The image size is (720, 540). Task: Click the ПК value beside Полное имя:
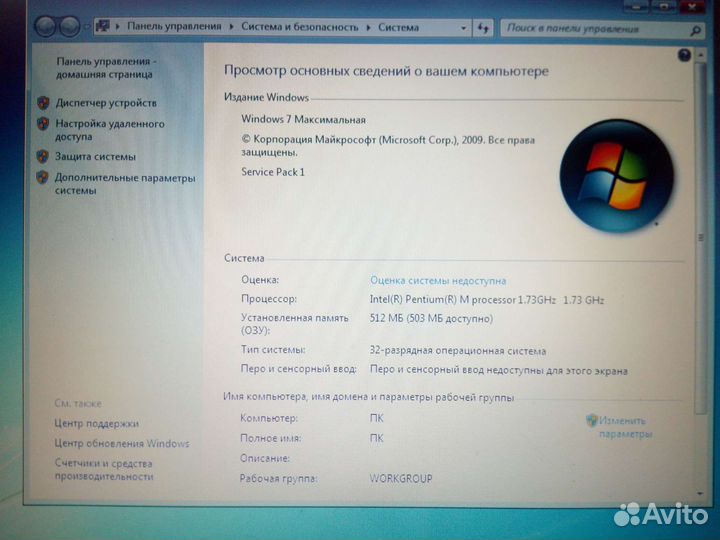(x=377, y=439)
